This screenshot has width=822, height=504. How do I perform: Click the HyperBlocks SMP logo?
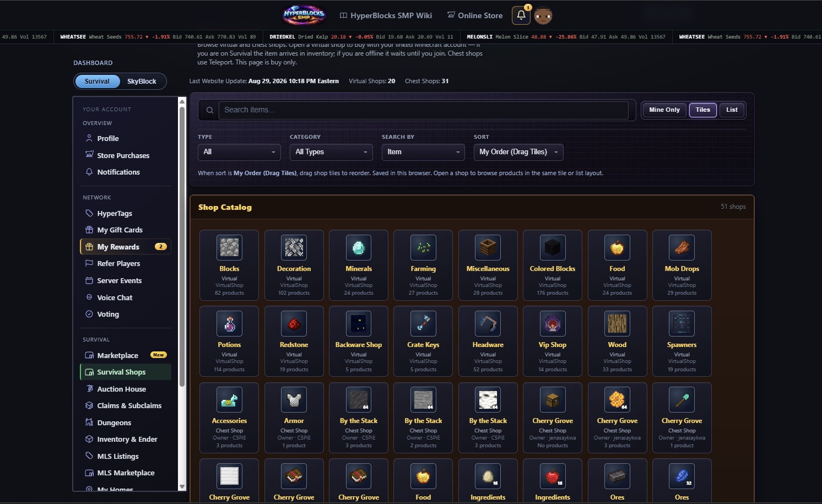(304, 15)
